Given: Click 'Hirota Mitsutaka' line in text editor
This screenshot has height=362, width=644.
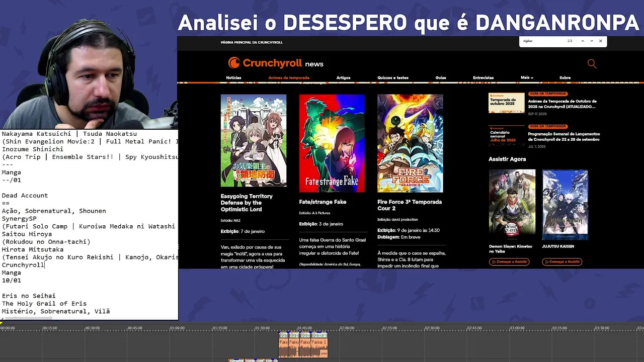Looking at the screenshot, I should (x=33, y=249).
